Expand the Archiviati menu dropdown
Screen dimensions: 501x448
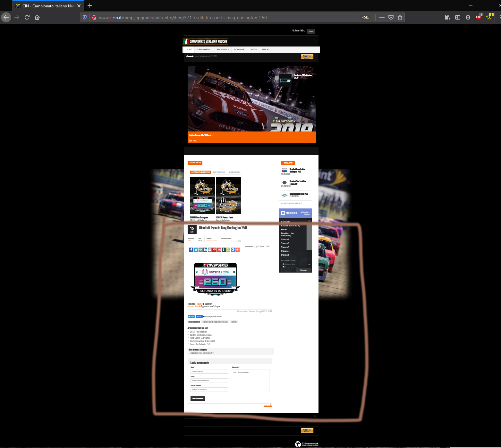[223, 49]
